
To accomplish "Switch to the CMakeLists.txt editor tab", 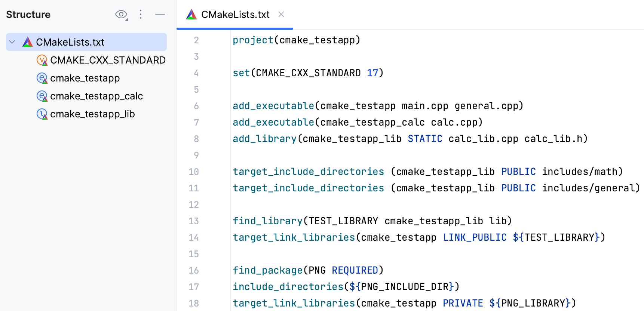I will [x=236, y=14].
